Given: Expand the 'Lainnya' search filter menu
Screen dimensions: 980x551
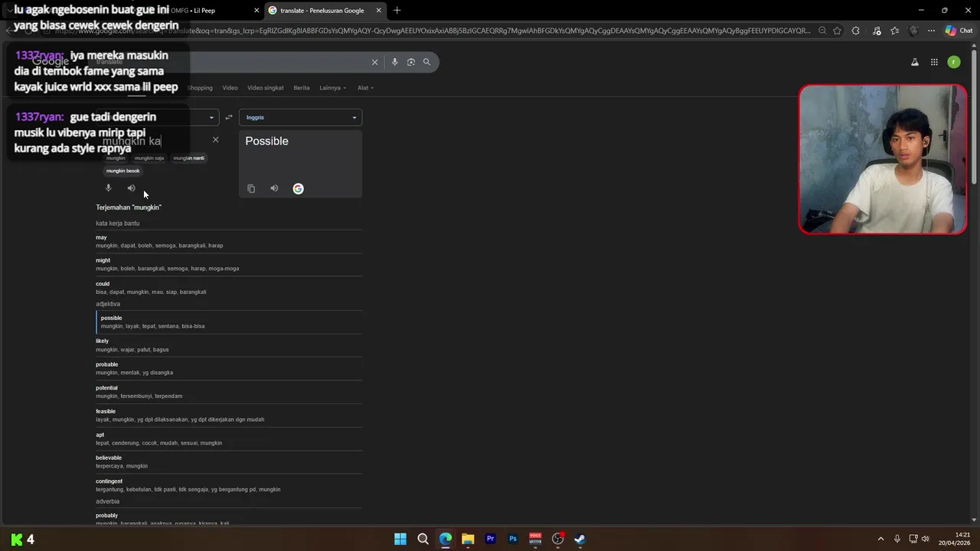Looking at the screenshot, I should 332,87.
